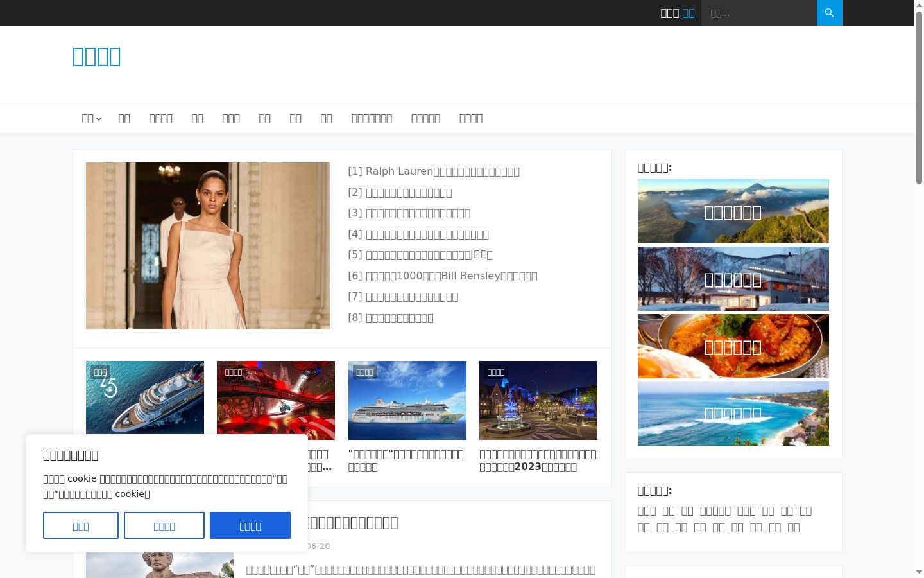
Task: Expand the chevron on the first navigation item
Action: click(99, 119)
